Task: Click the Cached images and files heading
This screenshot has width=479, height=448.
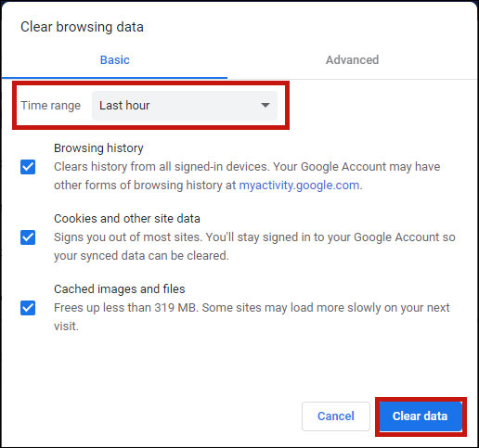Action: 120,289
